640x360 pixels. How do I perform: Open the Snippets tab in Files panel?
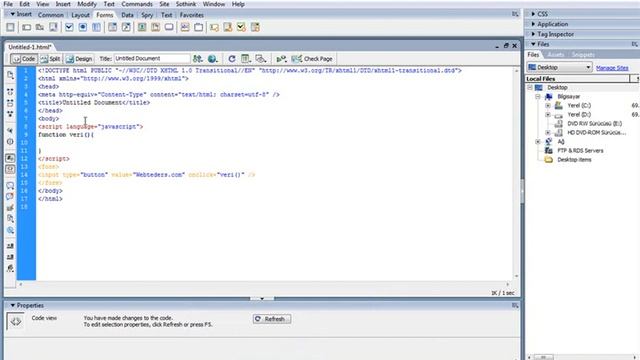tap(583, 55)
